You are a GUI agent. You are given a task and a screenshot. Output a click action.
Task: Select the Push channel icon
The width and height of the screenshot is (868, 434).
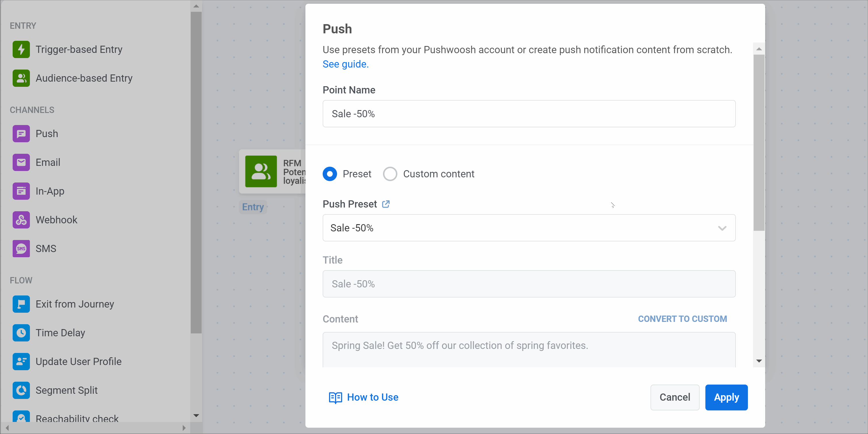pyautogui.click(x=21, y=134)
